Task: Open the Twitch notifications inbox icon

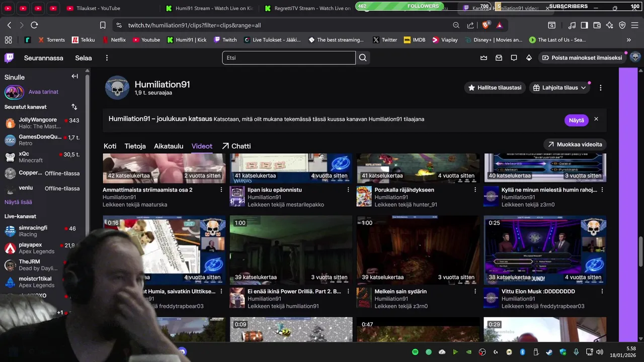Action: [499, 58]
